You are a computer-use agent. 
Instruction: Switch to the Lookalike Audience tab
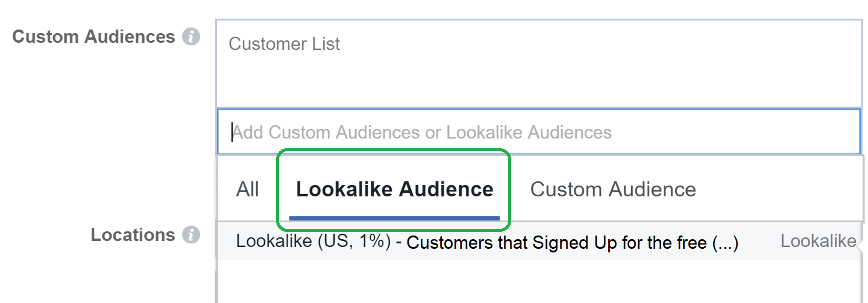[394, 189]
